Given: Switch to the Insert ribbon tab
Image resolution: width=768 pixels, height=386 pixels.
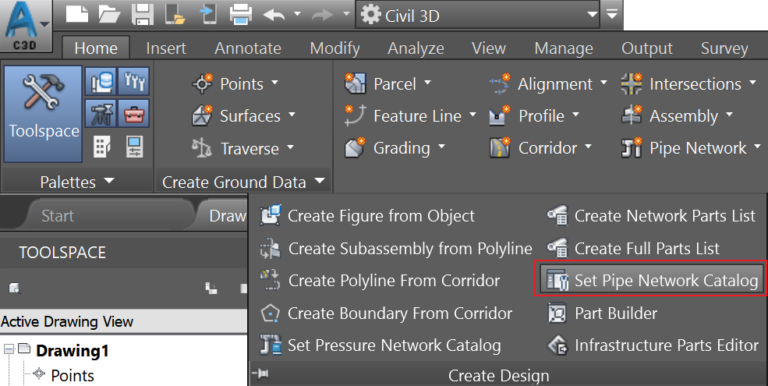Looking at the screenshot, I should click(166, 48).
